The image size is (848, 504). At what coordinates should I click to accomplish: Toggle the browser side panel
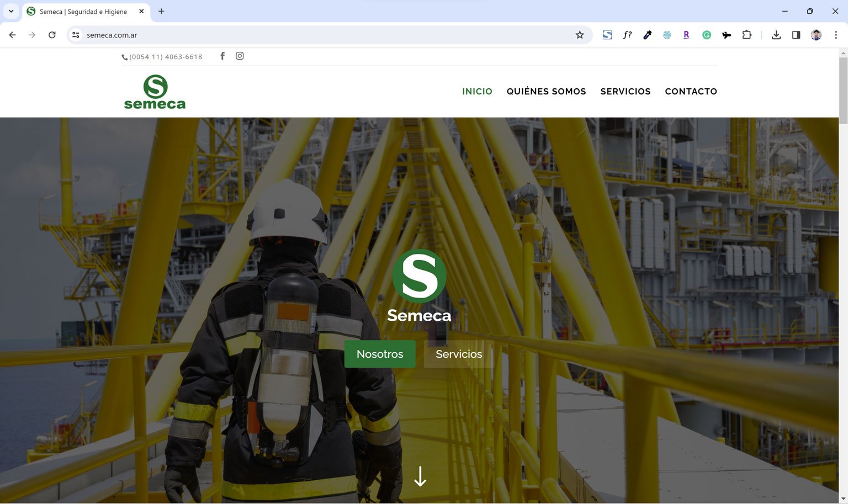pyautogui.click(x=796, y=35)
